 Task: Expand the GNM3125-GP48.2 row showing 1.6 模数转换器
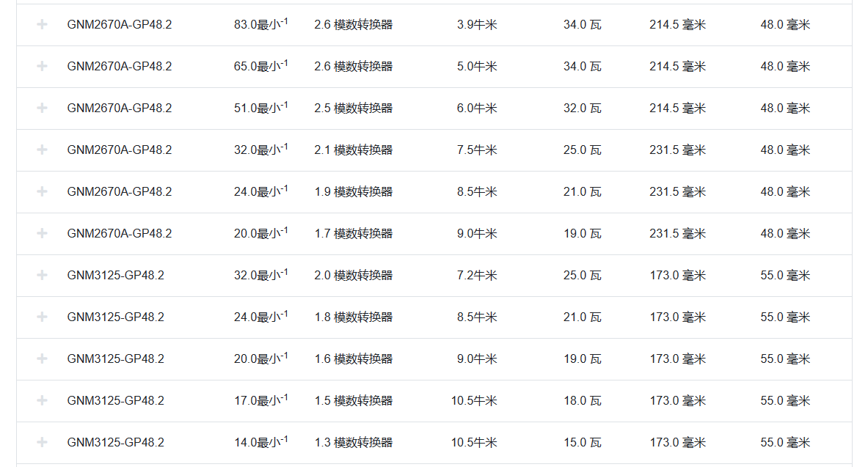pos(42,358)
